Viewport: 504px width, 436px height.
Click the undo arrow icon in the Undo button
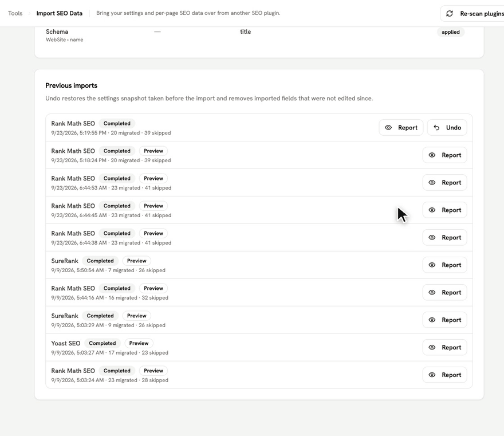pos(436,128)
